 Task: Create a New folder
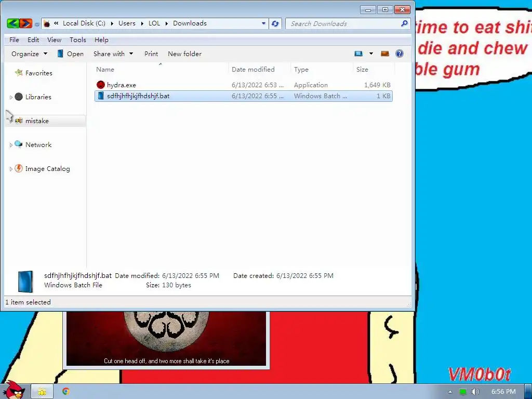click(184, 54)
